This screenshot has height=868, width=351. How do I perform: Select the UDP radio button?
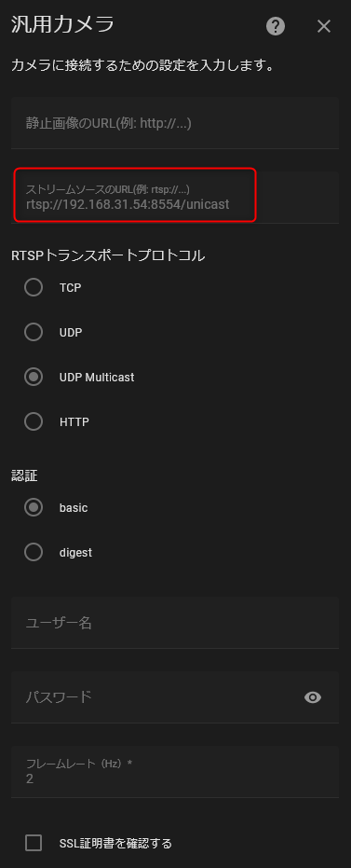click(34, 332)
